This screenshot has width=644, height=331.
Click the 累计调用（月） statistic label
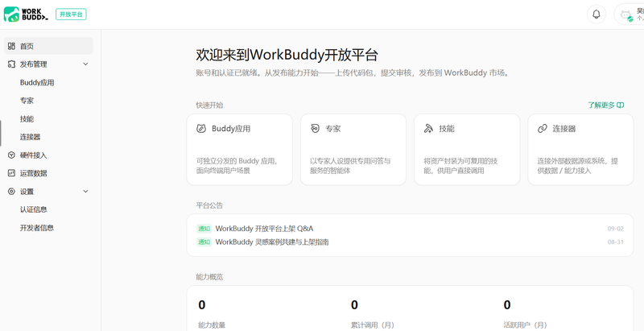pos(373,325)
